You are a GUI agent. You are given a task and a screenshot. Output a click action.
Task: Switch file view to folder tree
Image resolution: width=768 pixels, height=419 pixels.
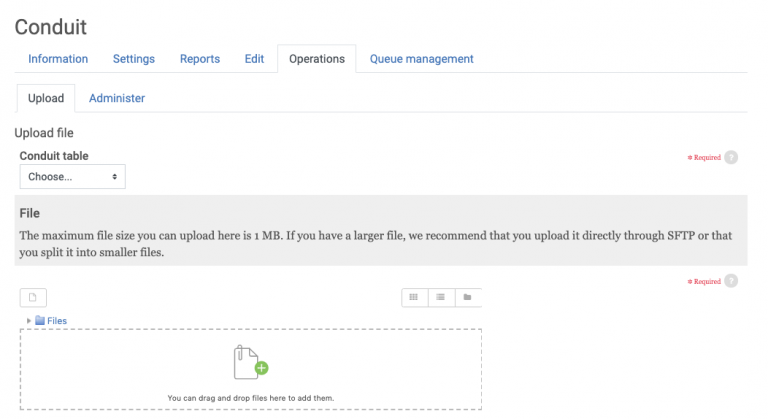pos(468,297)
